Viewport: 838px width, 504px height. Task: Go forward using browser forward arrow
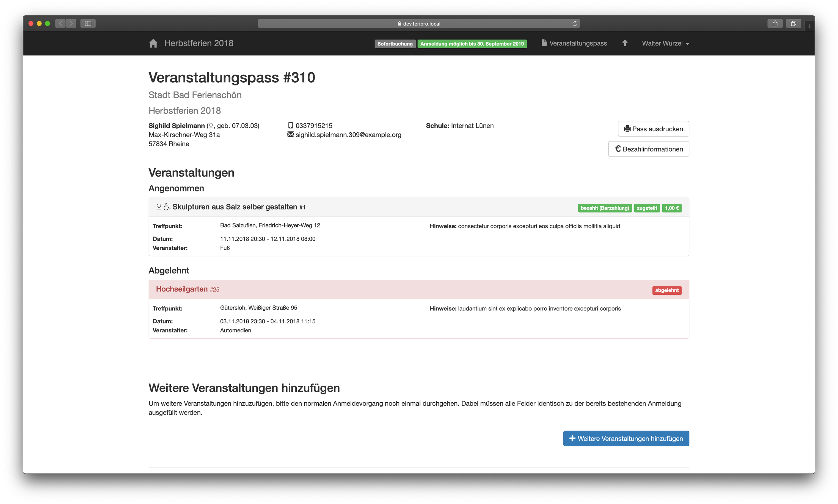coord(71,23)
